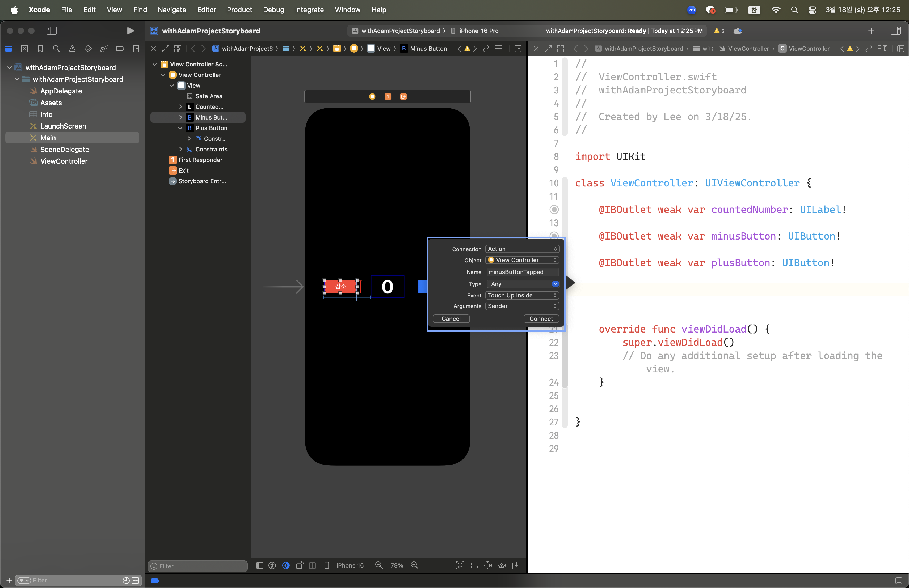The height and width of the screenshot is (588, 909).
Task: Click the 5 warnings indicator
Action: (x=719, y=31)
